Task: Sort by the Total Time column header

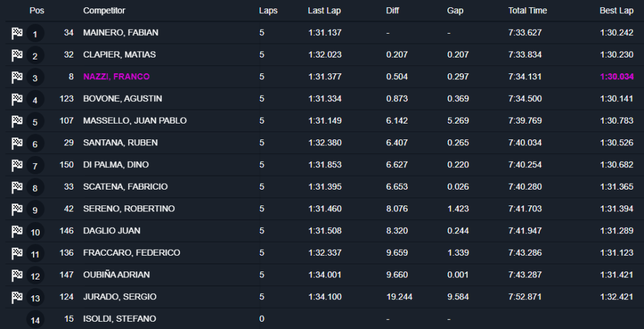Action: [527, 11]
